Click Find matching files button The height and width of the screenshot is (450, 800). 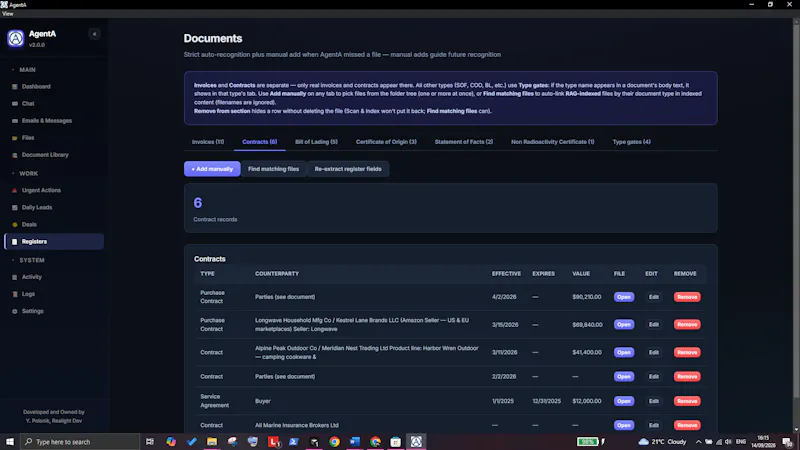(273, 169)
